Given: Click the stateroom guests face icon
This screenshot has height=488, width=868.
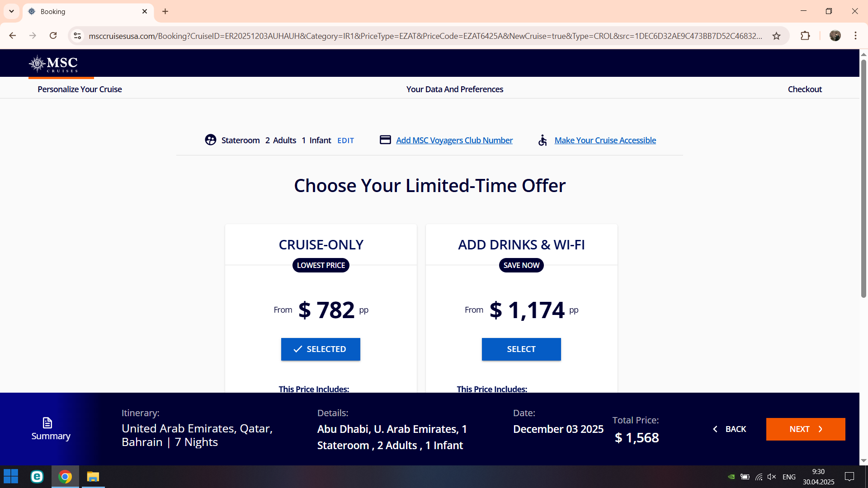Looking at the screenshot, I should (x=211, y=140).
